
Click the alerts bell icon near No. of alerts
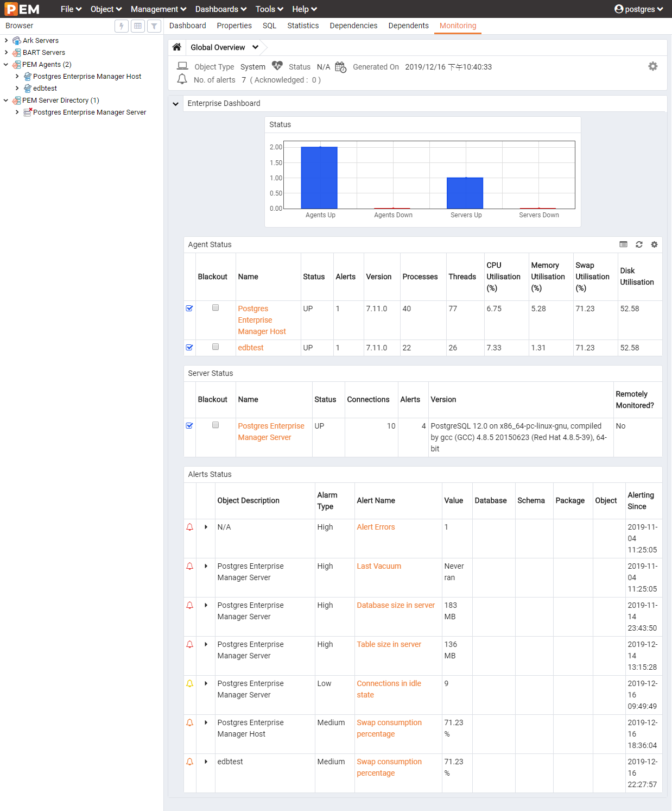(x=182, y=79)
